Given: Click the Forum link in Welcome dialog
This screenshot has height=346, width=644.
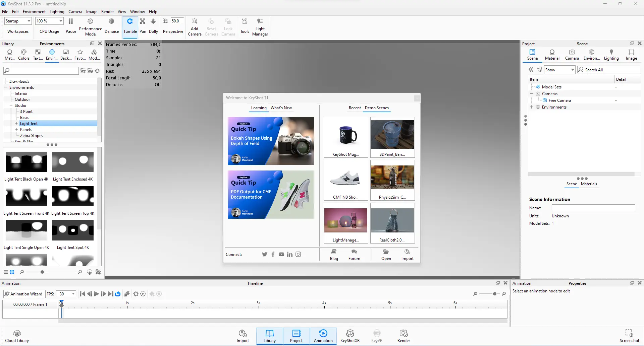Looking at the screenshot, I should [x=354, y=255].
